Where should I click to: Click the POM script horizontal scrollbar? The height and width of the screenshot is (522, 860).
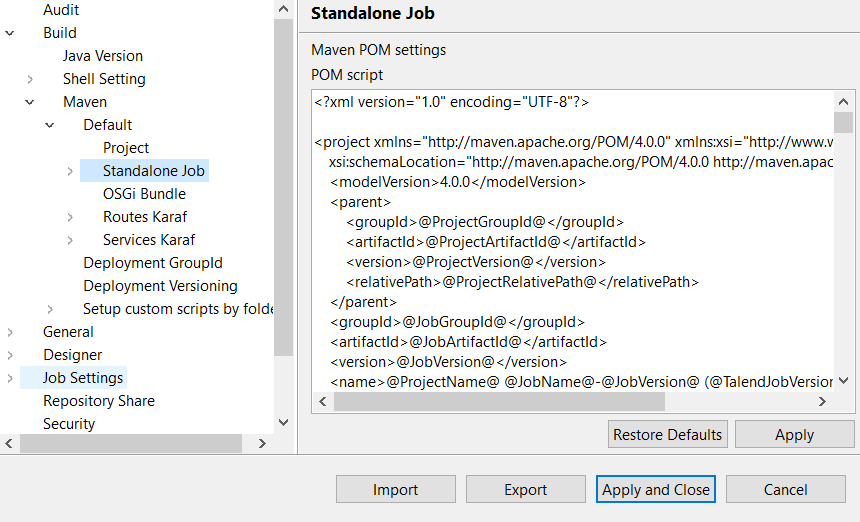(498, 401)
